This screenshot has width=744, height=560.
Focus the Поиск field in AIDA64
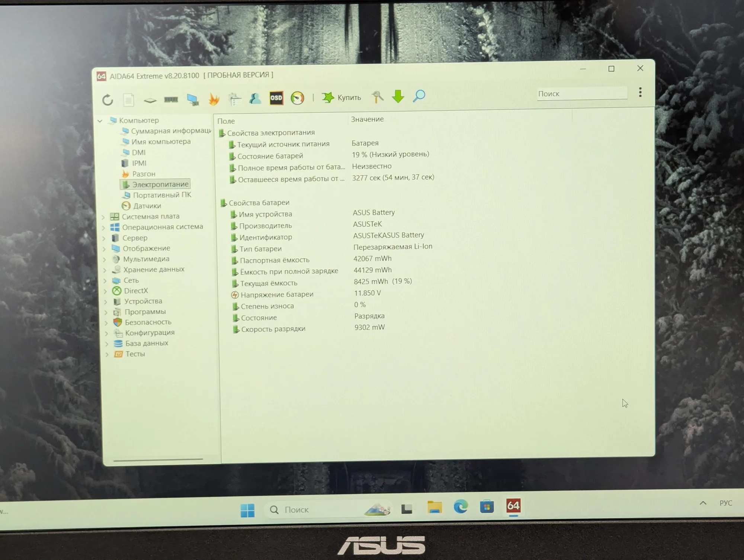pyautogui.click(x=582, y=93)
